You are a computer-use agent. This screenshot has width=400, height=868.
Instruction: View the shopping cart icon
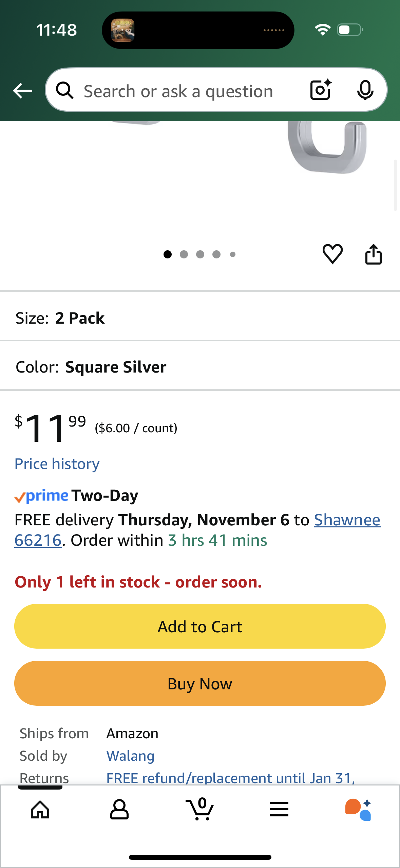[x=200, y=810]
